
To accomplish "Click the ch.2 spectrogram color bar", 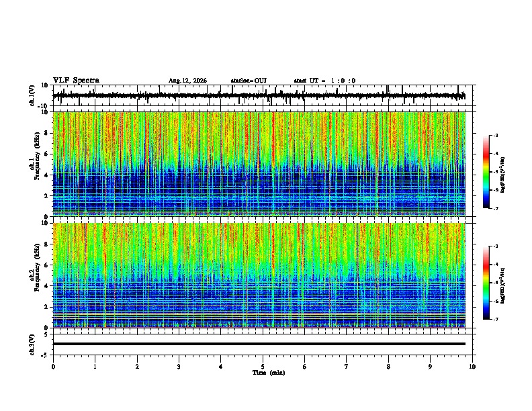I will click(x=486, y=283).
